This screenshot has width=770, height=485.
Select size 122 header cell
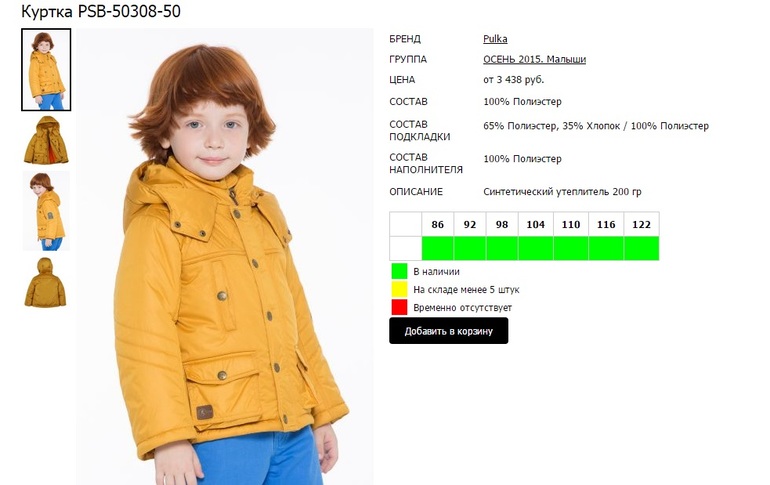point(641,224)
